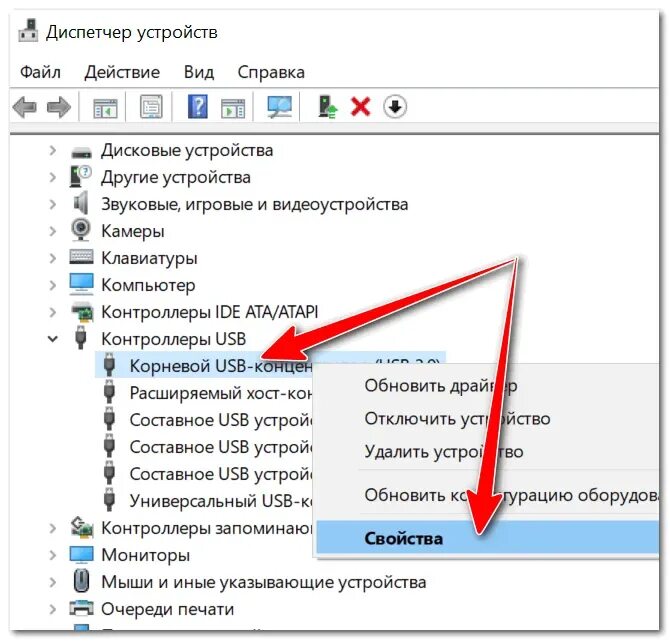
Task: Click the USB plug icon of Контроллеры USB
Action: (81, 338)
